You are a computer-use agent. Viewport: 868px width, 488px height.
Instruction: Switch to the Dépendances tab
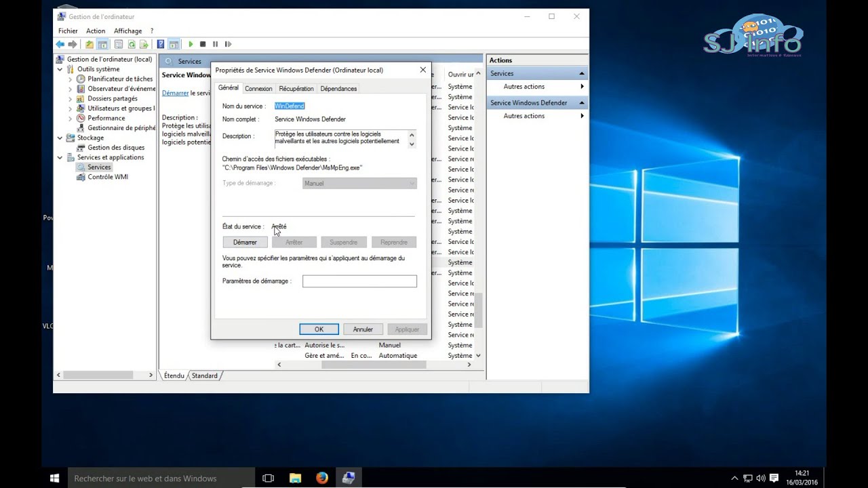click(338, 89)
